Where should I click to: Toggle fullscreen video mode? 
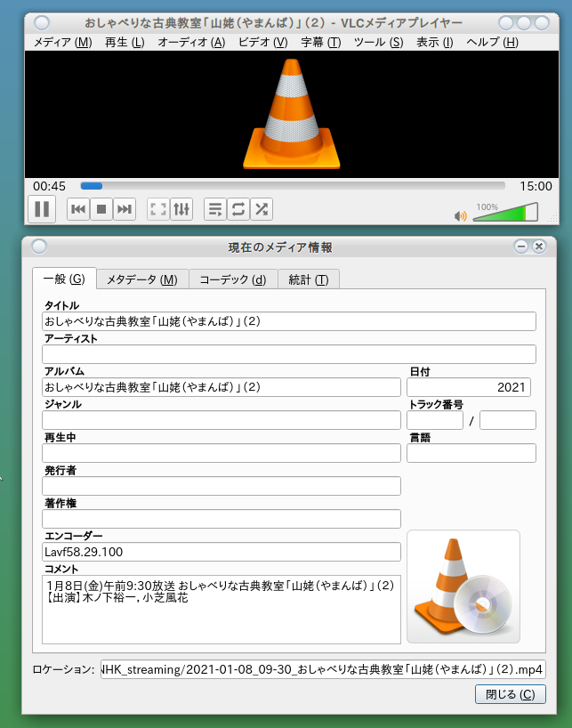(158, 209)
